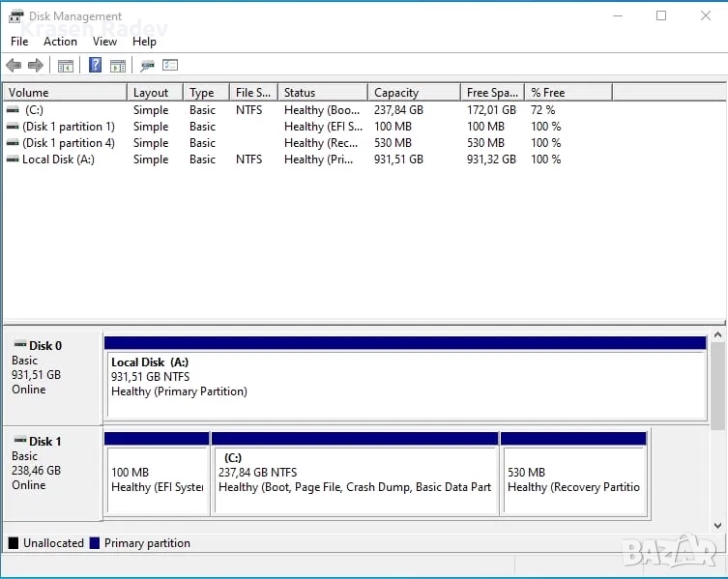This screenshot has height=579, width=728.
Task: Click the Disk Management title bar icon
Action: pyautogui.click(x=15, y=15)
